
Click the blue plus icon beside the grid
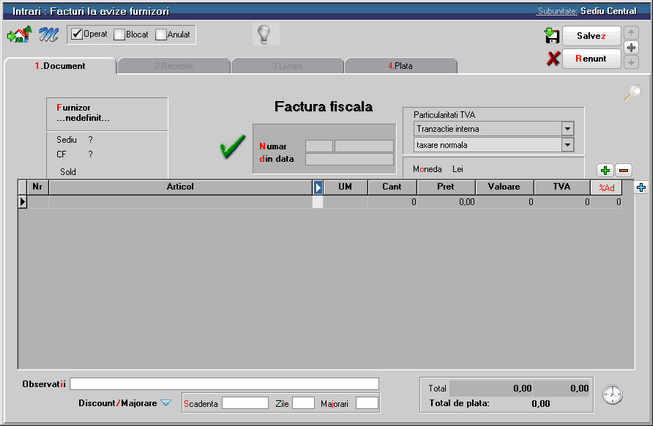641,187
